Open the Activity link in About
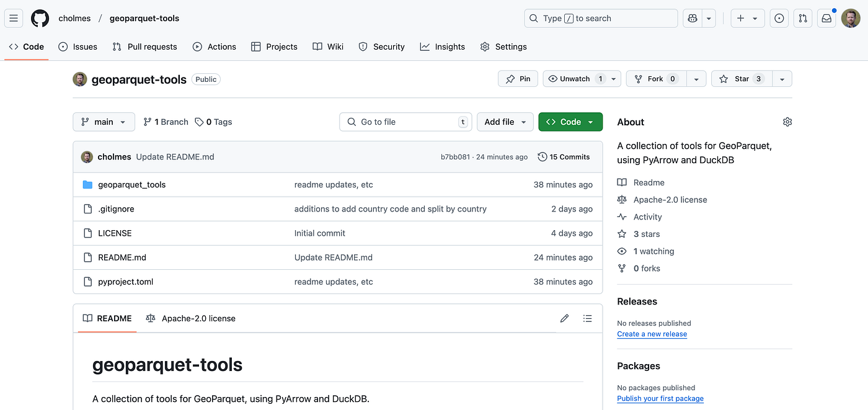 [640, 217]
